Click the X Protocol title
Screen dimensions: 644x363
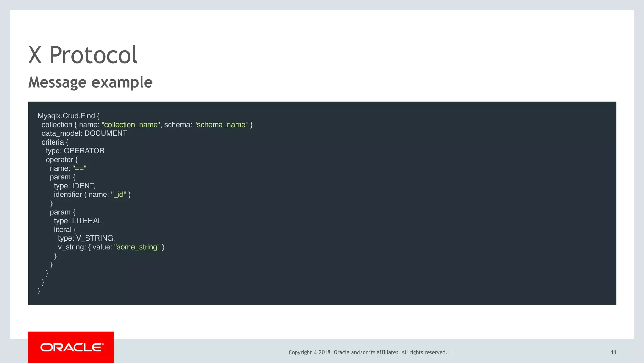[x=83, y=55]
